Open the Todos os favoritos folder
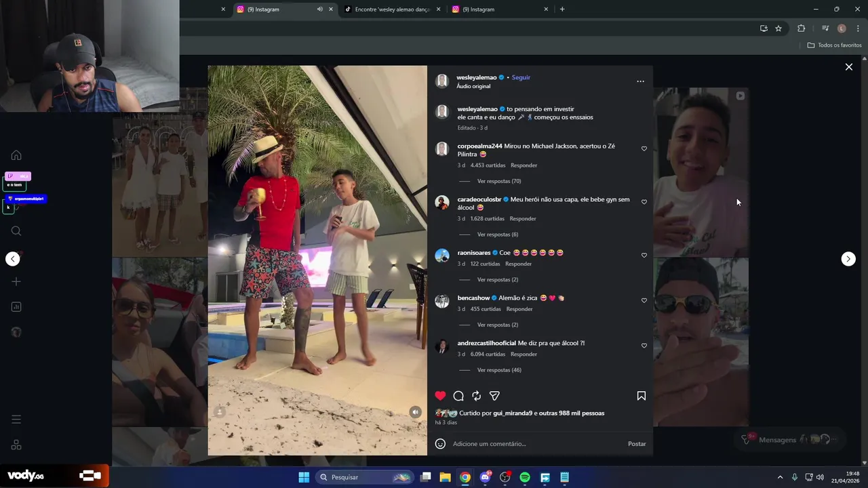Image resolution: width=868 pixels, height=488 pixels. coord(835,45)
